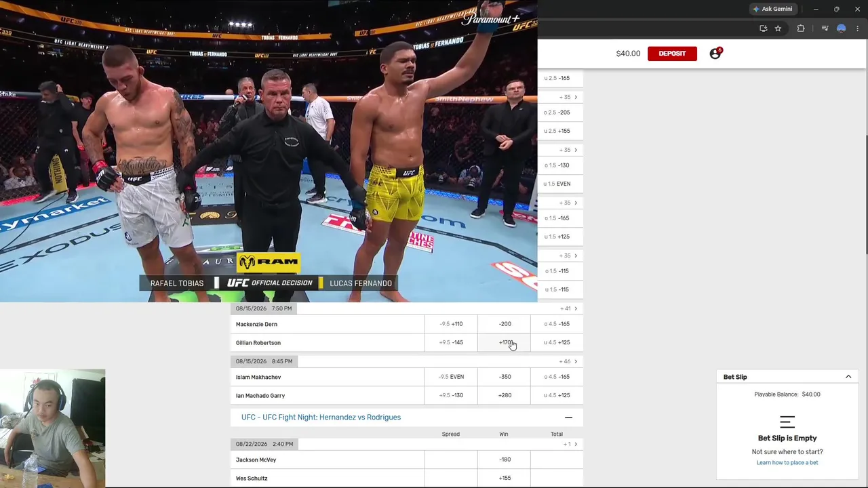Click the install app icon in address bar
Viewport: 868px width, 488px height.
(x=764, y=28)
